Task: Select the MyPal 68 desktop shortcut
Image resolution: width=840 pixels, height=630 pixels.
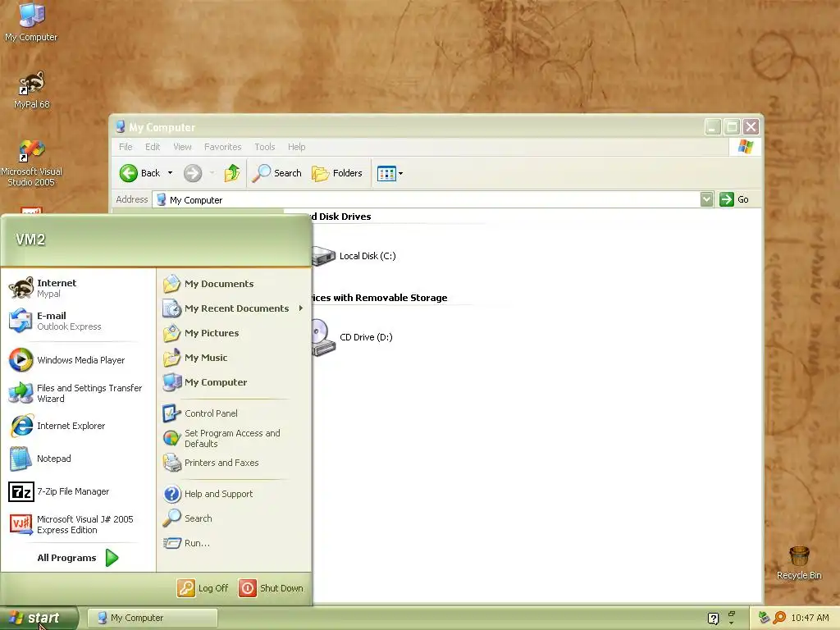Action: tap(32, 90)
